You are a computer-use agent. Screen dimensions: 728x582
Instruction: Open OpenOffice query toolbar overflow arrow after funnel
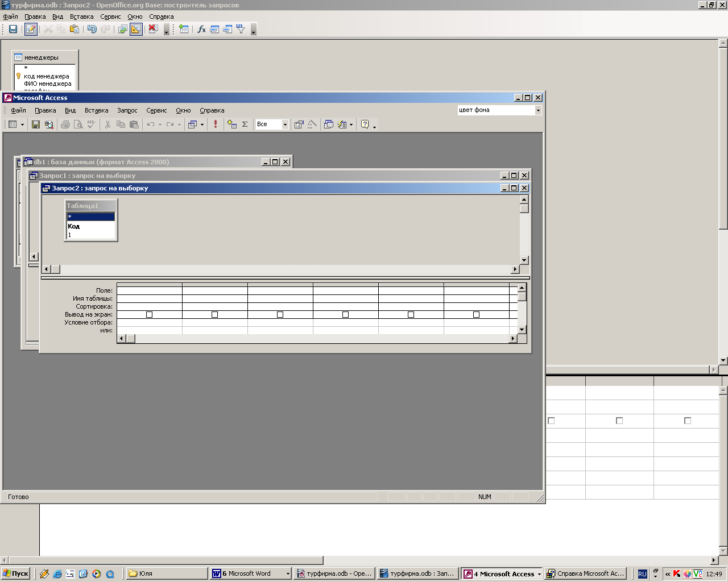(x=254, y=29)
